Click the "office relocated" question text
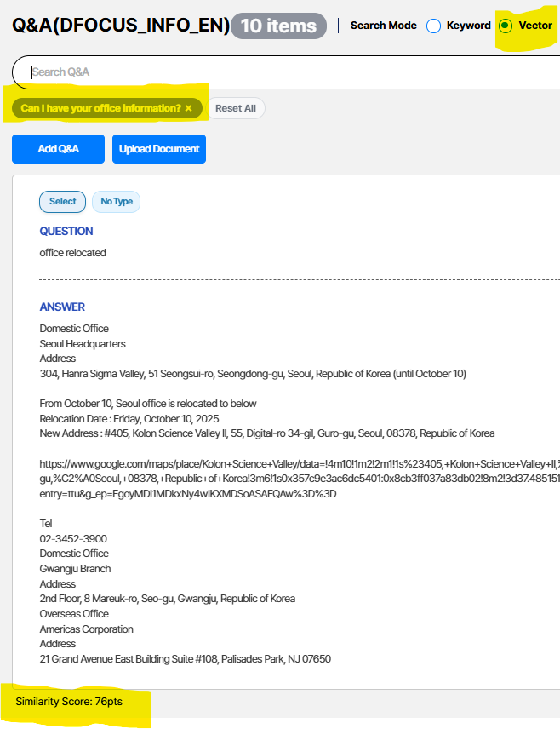 [72, 253]
